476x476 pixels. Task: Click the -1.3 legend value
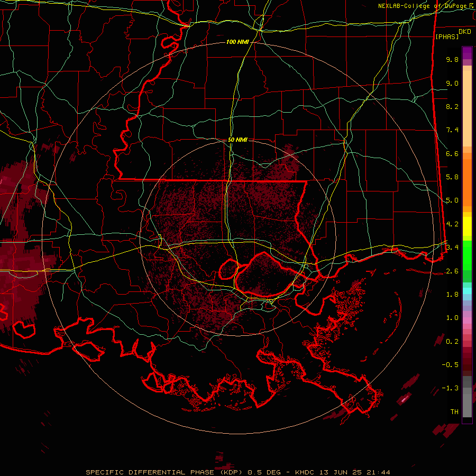450,388
